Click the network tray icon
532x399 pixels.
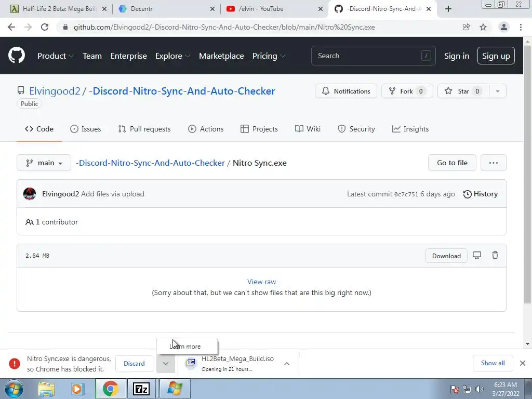click(467, 389)
